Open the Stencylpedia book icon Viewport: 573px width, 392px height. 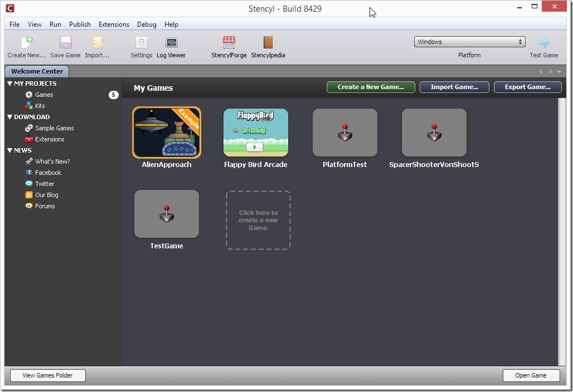268,43
